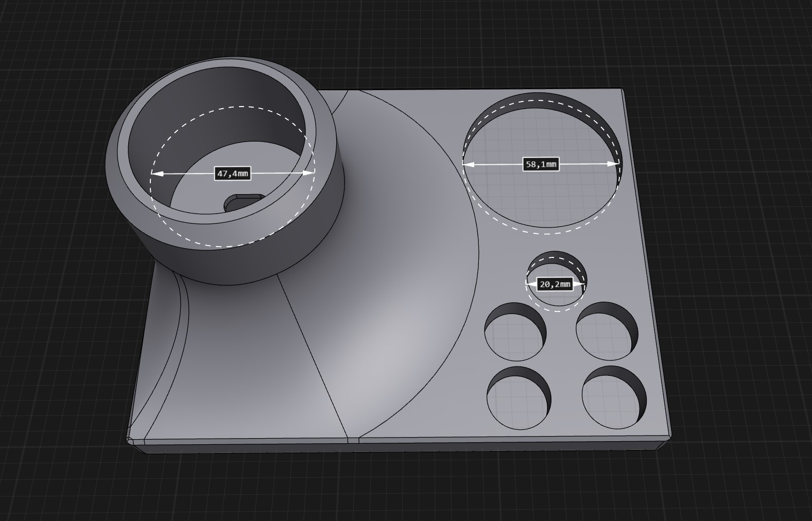Click the 47,4mm dimension label
The width and height of the screenshot is (812, 521).
tap(232, 173)
